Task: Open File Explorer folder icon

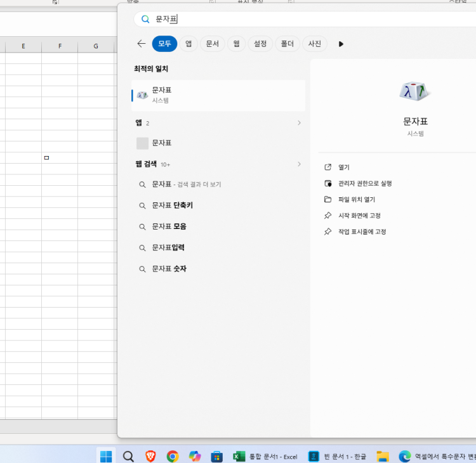Action: point(382,457)
